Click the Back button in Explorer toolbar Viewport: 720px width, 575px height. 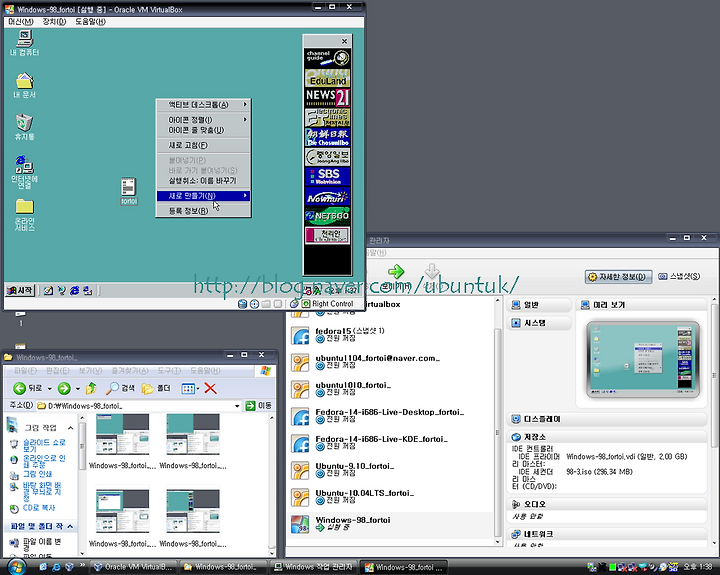pos(28,389)
